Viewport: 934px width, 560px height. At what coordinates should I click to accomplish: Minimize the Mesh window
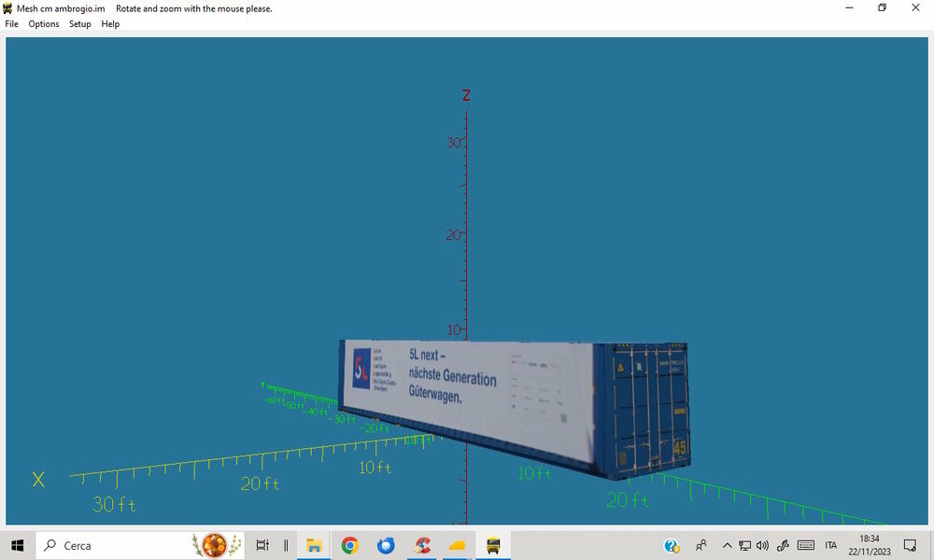tap(849, 7)
